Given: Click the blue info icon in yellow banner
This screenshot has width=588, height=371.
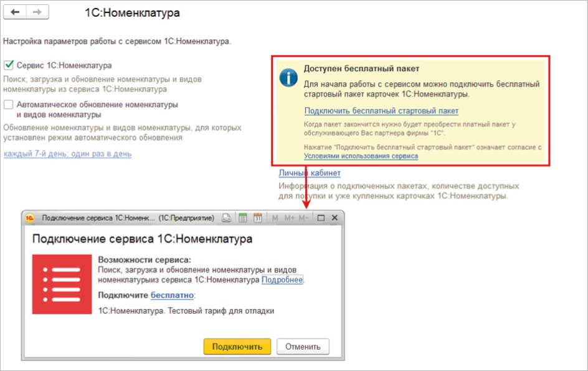Looking at the screenshot, I should [x=288, y=77].
